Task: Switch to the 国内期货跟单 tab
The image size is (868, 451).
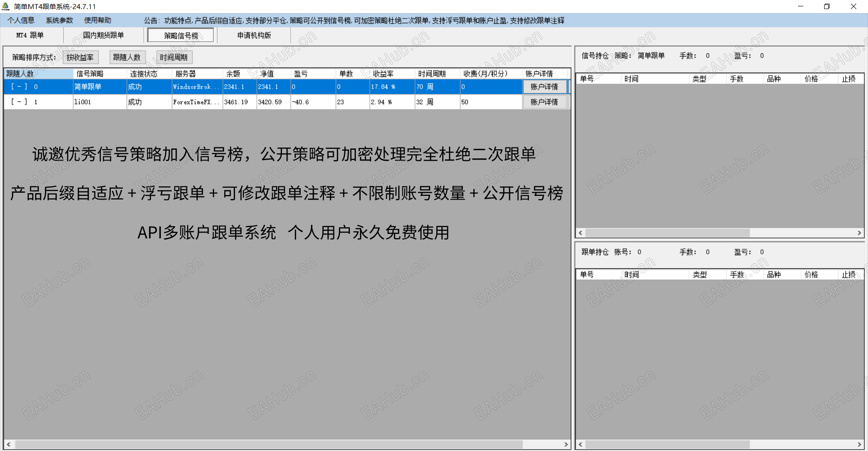Action: [104, 35]
